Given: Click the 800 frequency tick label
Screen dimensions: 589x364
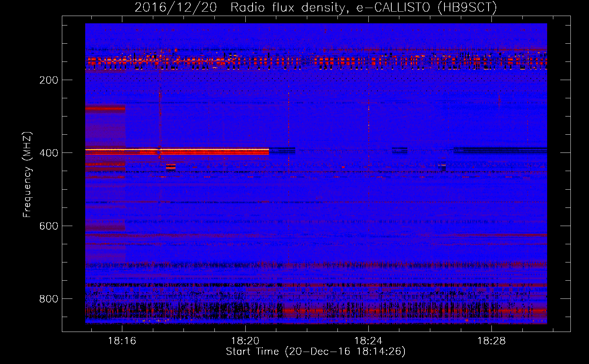Looking at the screenshot, I should tap(49, 299).
